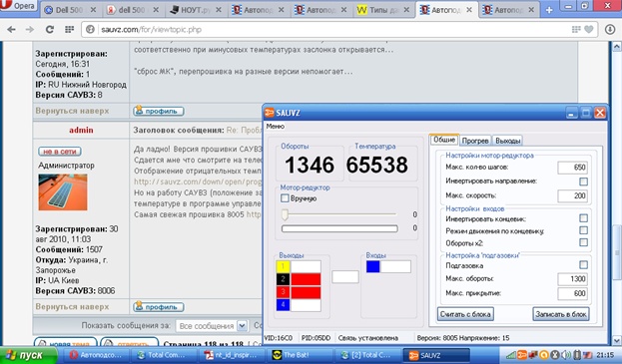Click the page scrollbar down arrow
This screenshot has height=364, width=622.
click(617, 340)
